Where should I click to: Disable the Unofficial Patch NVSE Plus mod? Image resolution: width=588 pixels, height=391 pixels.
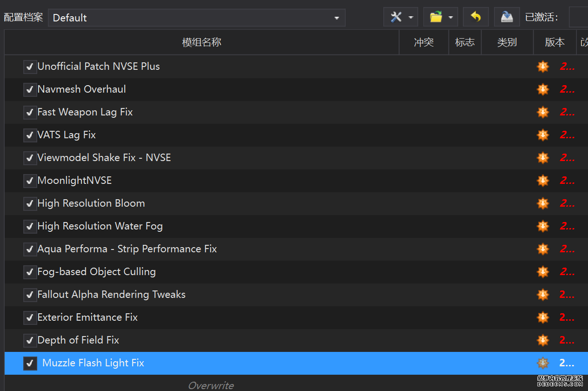click(x=30, y=67)
